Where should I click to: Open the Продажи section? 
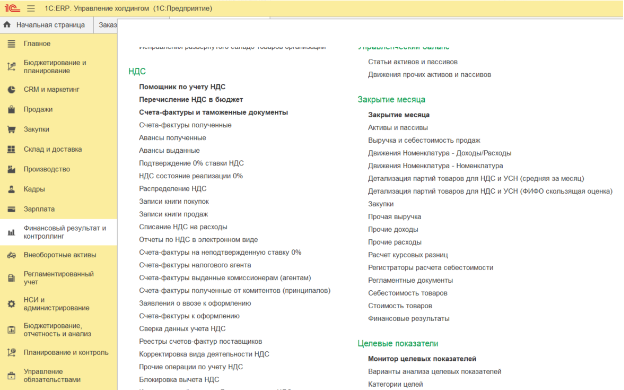[x=38, y=109]
